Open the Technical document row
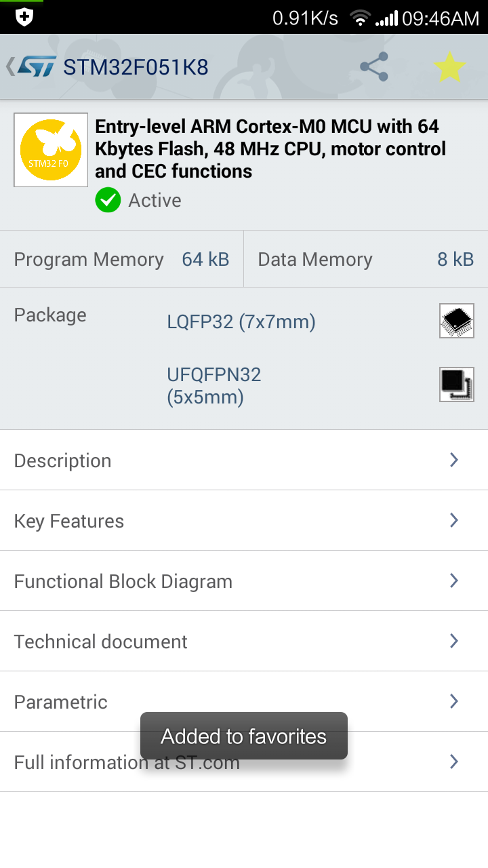488x868 pixels. (x=244, y=642)
